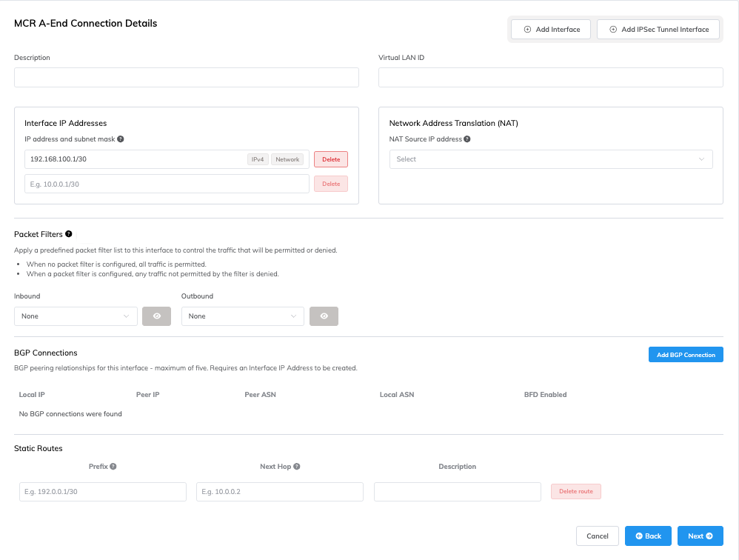Open the NAT Source IP address dropdown
The width and height of the screenshot is (739, 560).
pos(550,159)
